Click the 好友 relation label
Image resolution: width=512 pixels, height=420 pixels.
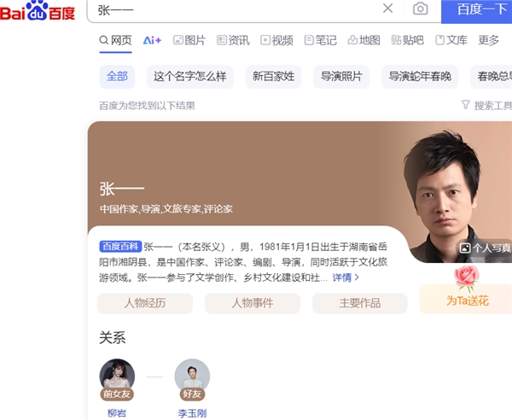(192, 394)
